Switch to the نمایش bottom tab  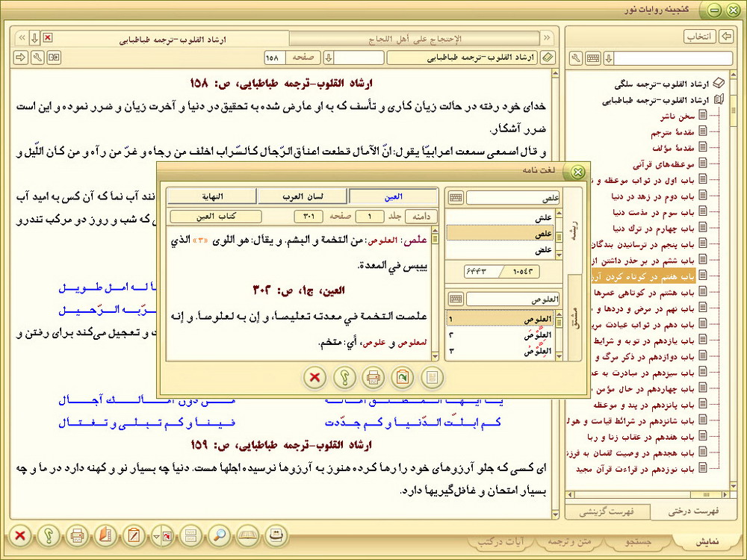coord(707,542)
